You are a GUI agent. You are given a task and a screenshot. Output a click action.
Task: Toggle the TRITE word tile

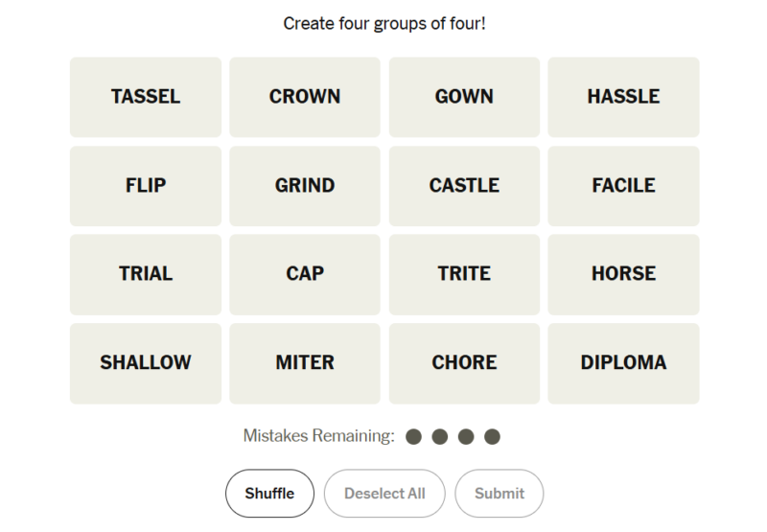464,274
